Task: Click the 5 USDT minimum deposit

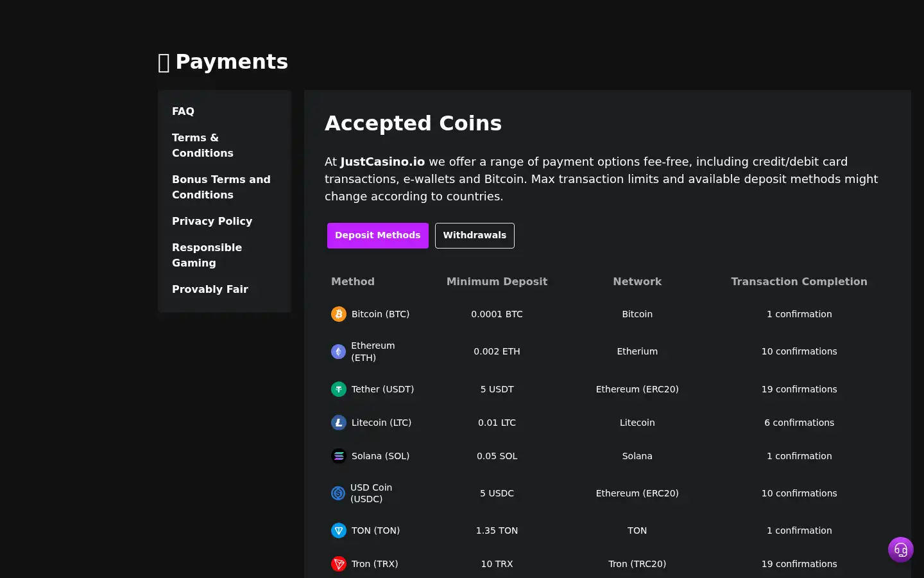Action: point(497,389)
